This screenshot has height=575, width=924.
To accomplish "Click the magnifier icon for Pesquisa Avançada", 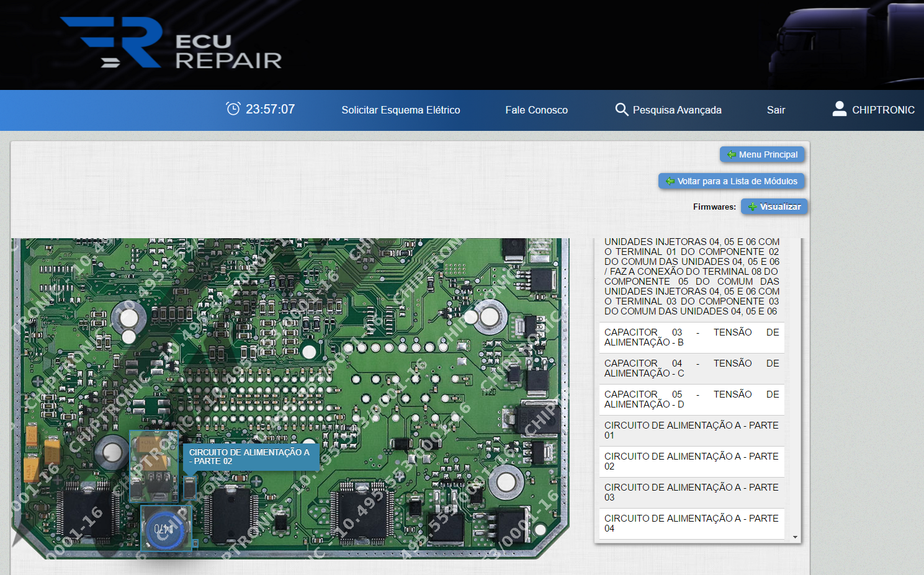I will (x=621, y=110).
